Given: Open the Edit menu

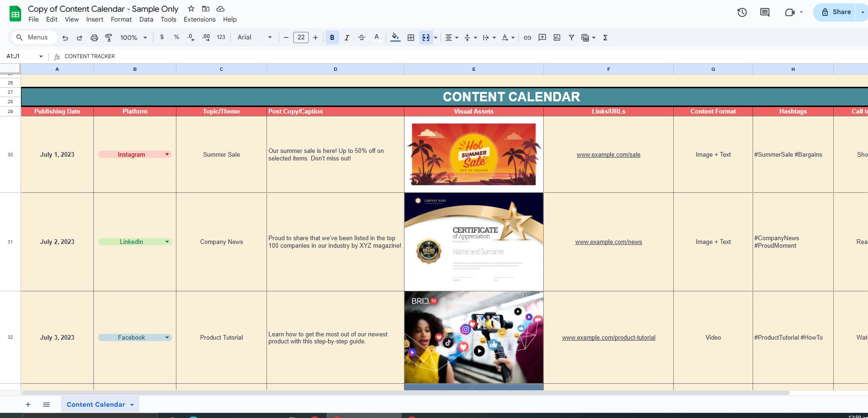Looking at the screenshot, I should (52, 19).
